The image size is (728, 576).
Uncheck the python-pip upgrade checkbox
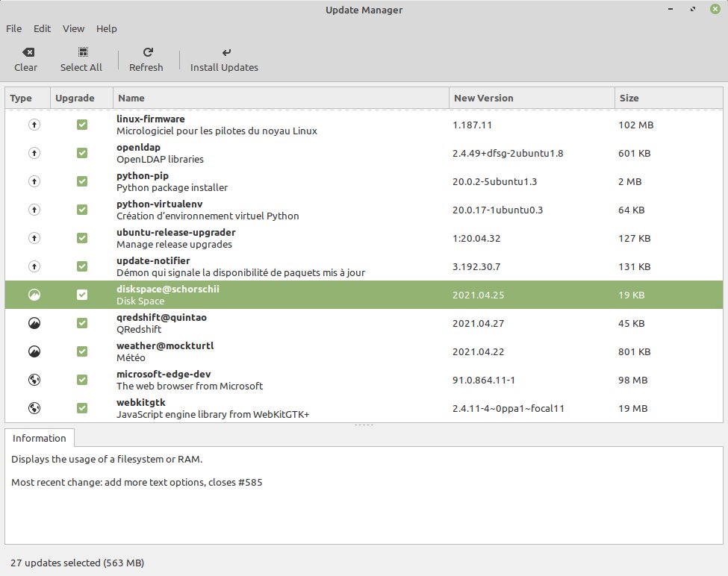pyautogui.click(x=82, y=181)
